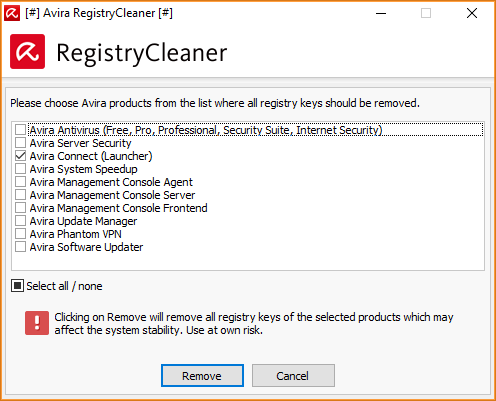This screenshot has height=401, width=496.
Task: Click the red exclamation warning icon
Action: [x=37, y=323]
